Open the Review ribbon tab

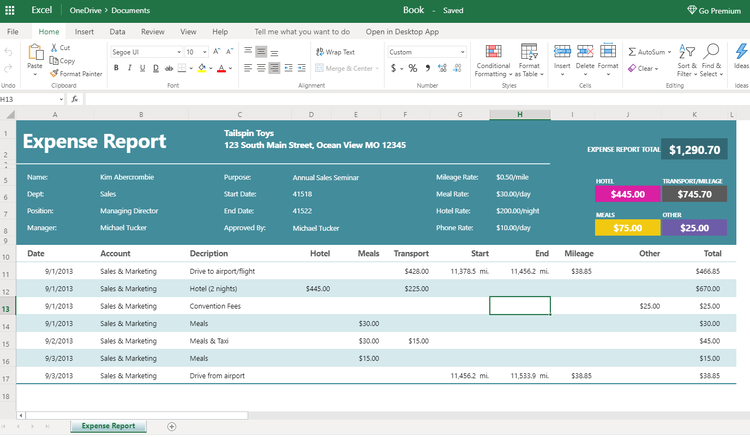click(153, 32)
